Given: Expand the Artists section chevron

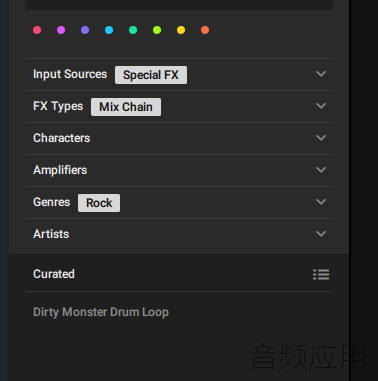Looking at the screenshot, I should click(321, 234).
